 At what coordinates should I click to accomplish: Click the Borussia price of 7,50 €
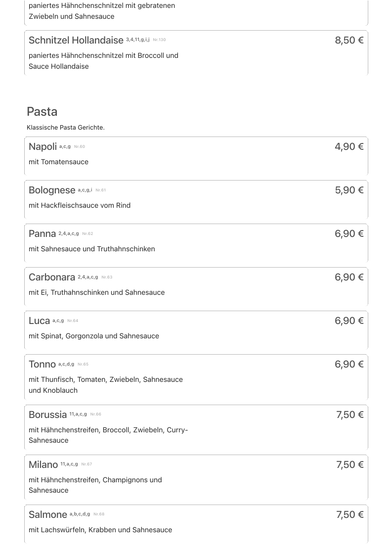pos(349,415)
